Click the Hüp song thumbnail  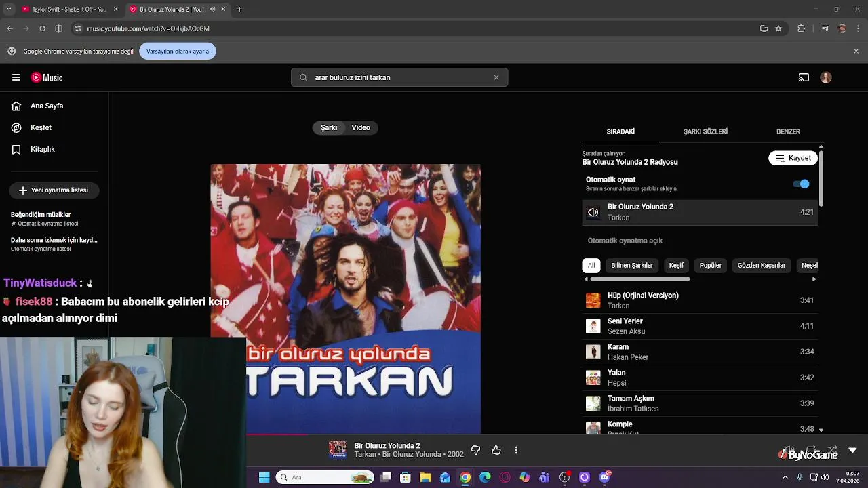[593, 300]
